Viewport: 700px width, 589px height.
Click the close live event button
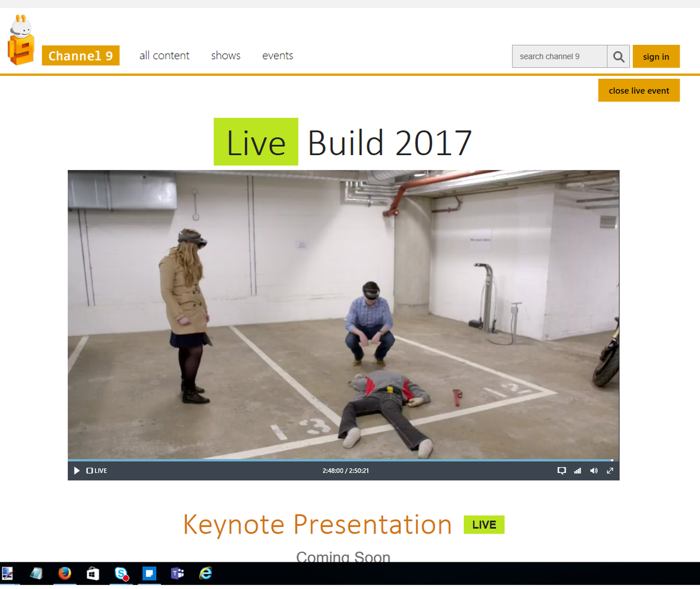pos(639,90)
